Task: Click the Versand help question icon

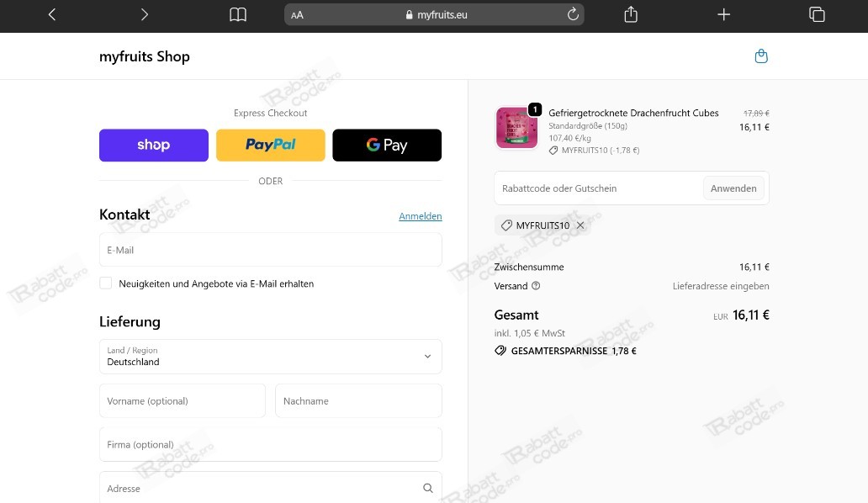Action: (x=536, y=285)
